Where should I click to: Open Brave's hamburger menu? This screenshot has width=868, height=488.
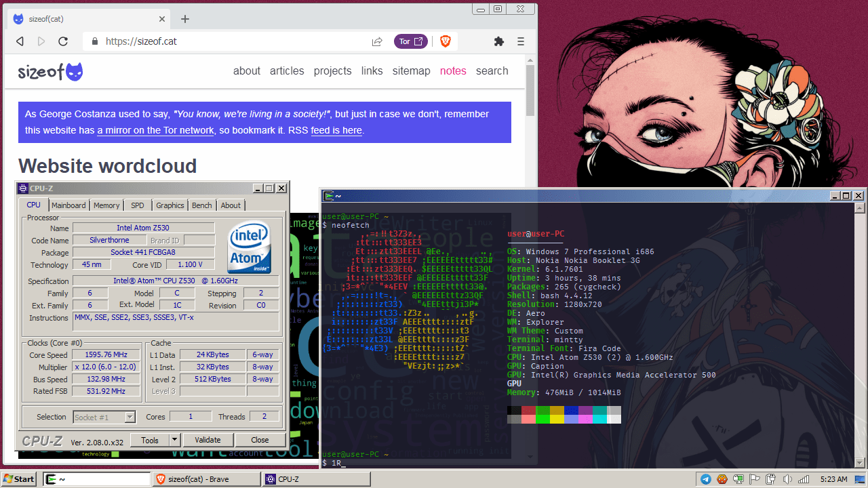(521, 41)
